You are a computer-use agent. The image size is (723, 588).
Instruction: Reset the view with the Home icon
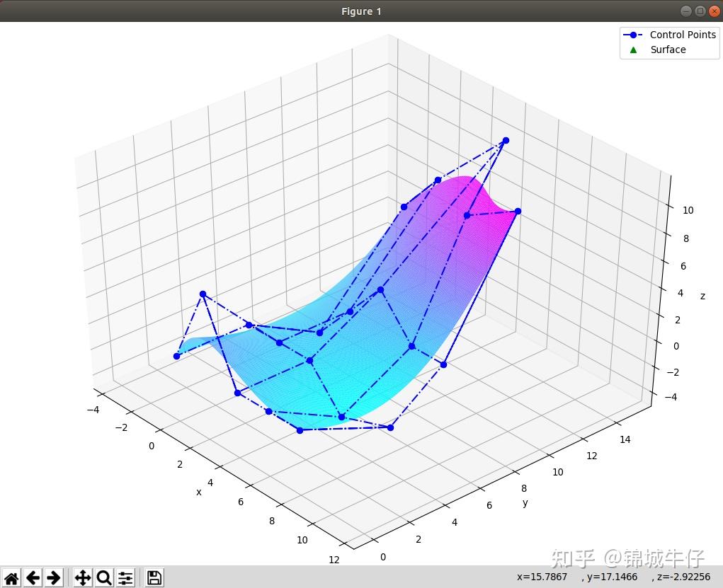(x=11, y=577)
